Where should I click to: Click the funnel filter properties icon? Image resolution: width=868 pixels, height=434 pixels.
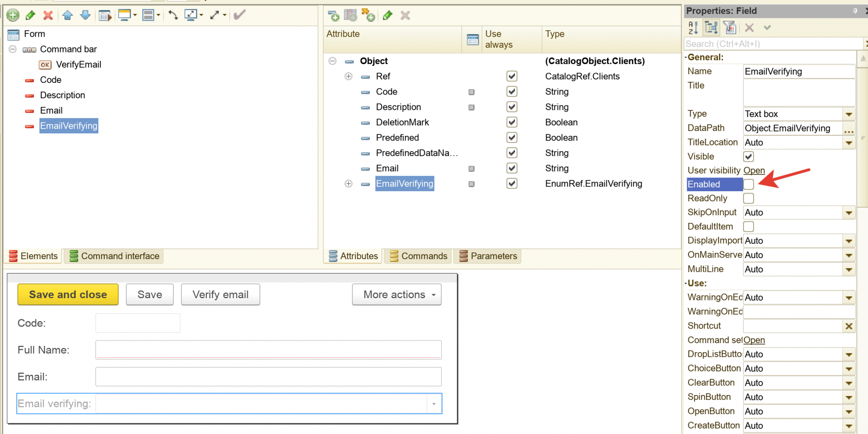pyautogui.click(x=730, y=28)
